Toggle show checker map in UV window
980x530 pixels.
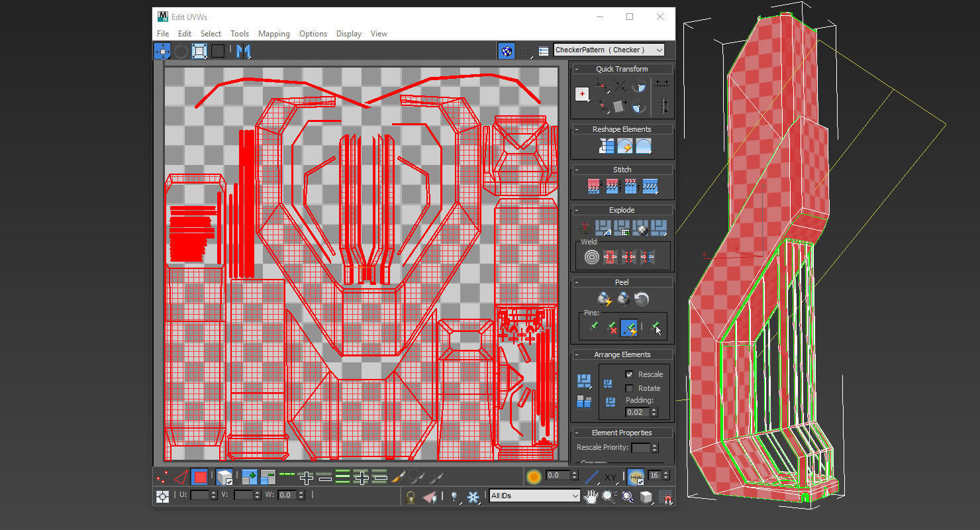point(507,51)
